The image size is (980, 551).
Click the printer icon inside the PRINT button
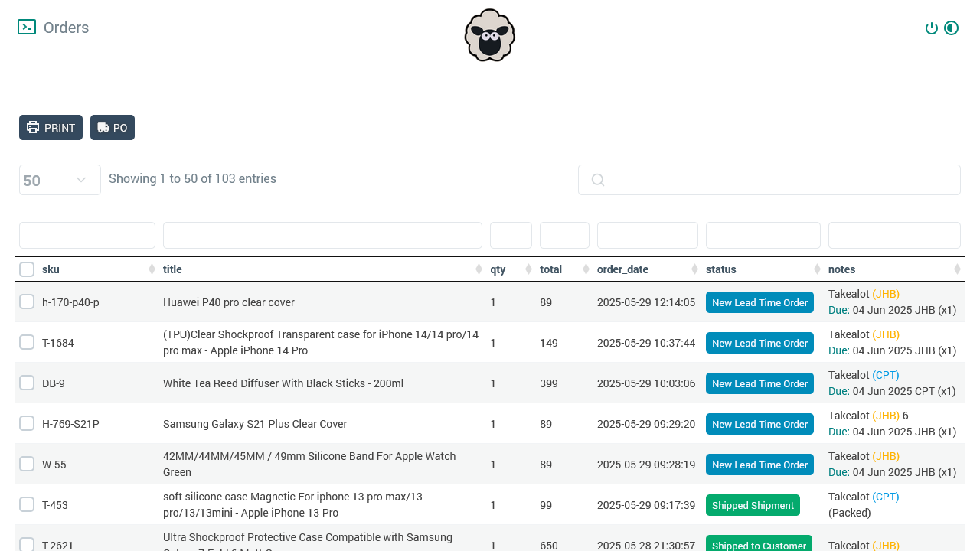click(31, 127)
